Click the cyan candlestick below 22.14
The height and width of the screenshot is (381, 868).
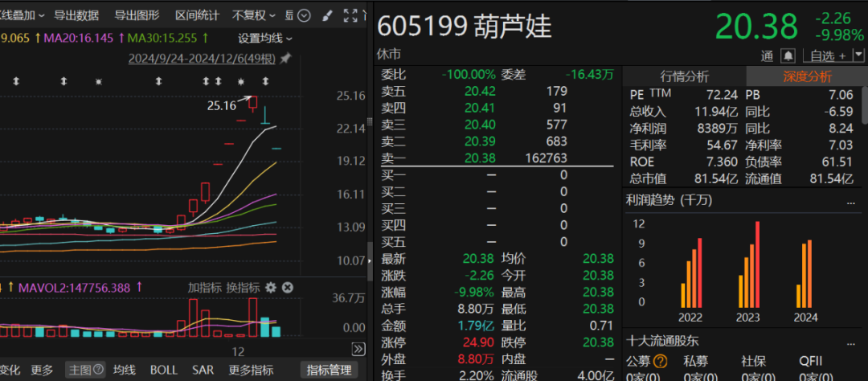pos(276,149)
